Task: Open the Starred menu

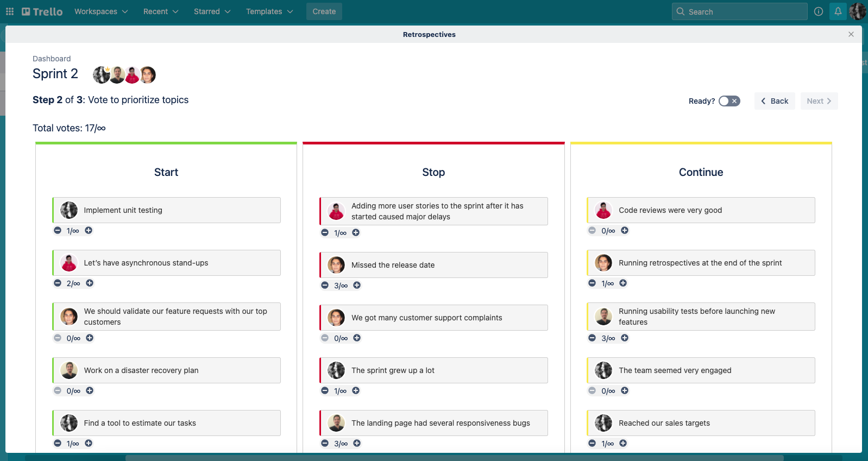Action: (212, 11)
